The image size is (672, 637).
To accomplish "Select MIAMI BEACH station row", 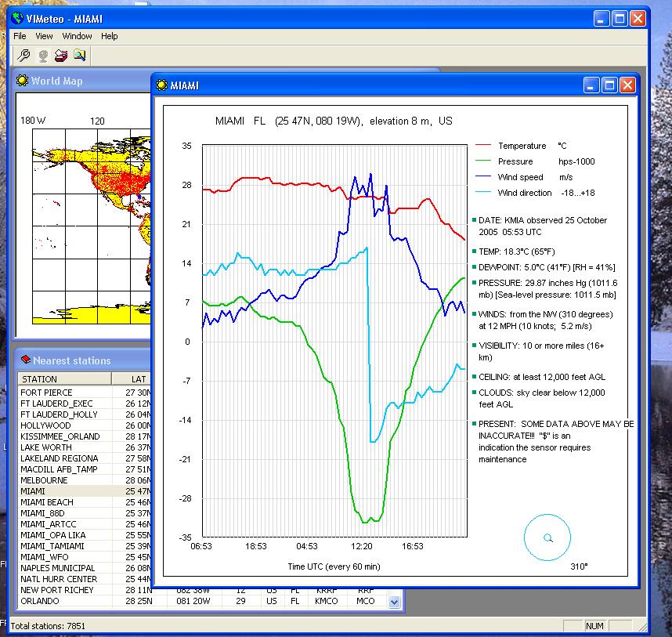I will (x=47, y=502).
